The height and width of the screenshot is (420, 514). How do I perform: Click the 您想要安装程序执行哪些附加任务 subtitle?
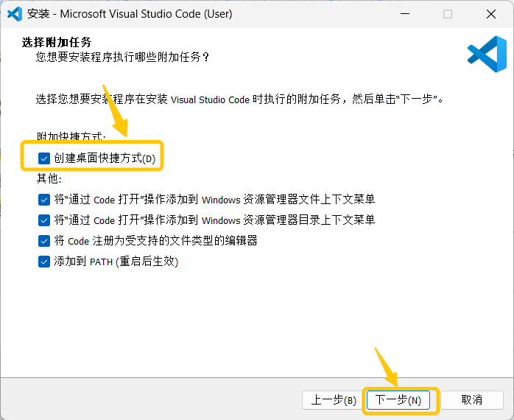click(123, 57)
